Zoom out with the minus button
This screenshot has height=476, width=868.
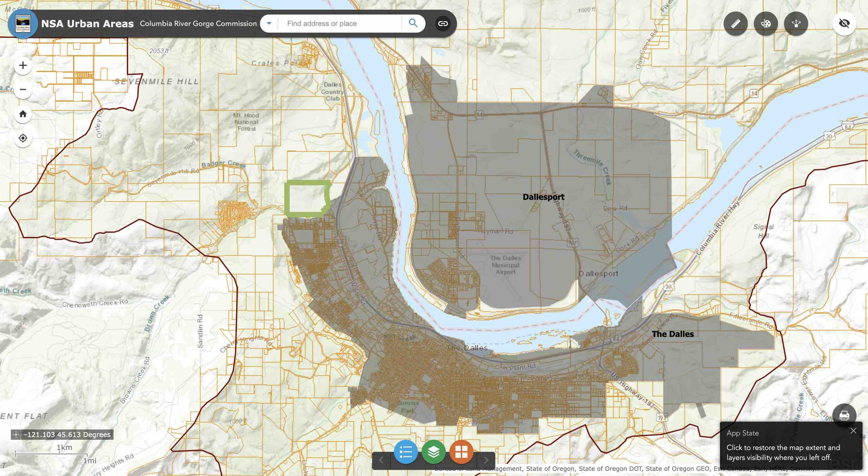[x=23, y=90]
